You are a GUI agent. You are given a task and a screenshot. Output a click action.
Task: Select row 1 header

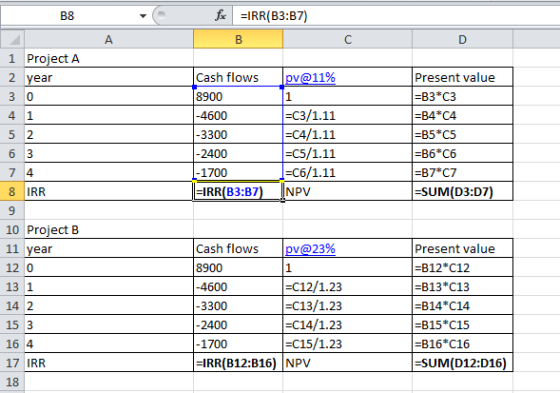12,58
